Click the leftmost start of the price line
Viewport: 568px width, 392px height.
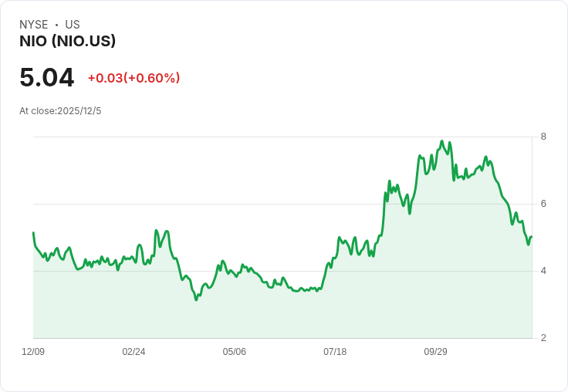click(33, 232)
